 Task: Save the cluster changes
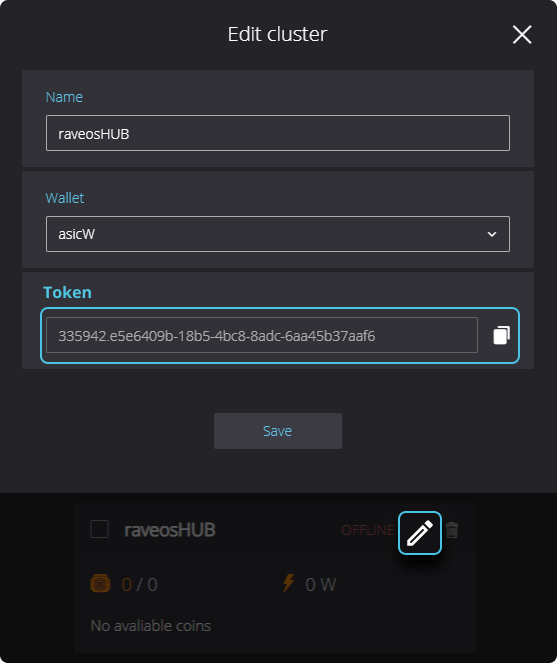pyautogui.click(x=278, y=431)
